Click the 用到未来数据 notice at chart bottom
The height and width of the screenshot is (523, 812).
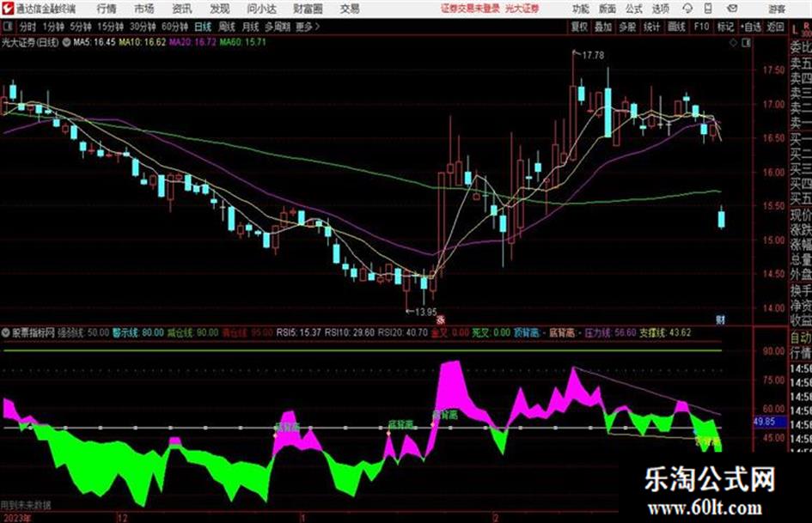click(26, 504)
